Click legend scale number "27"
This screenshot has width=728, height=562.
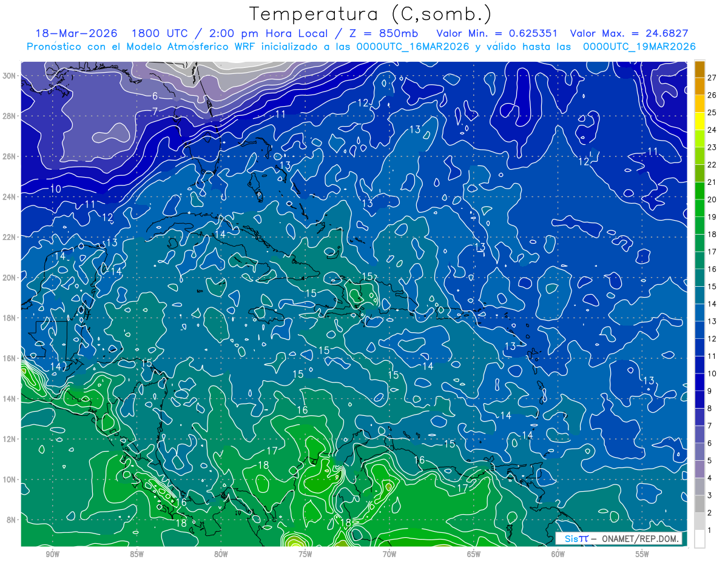(712, 78)
